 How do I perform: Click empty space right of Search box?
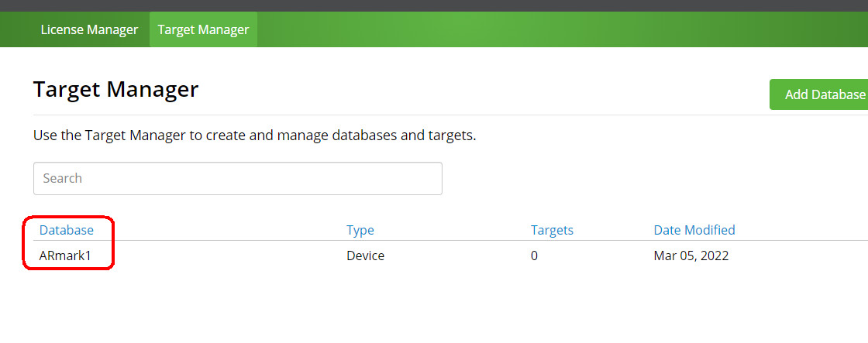tap(653, 178)
